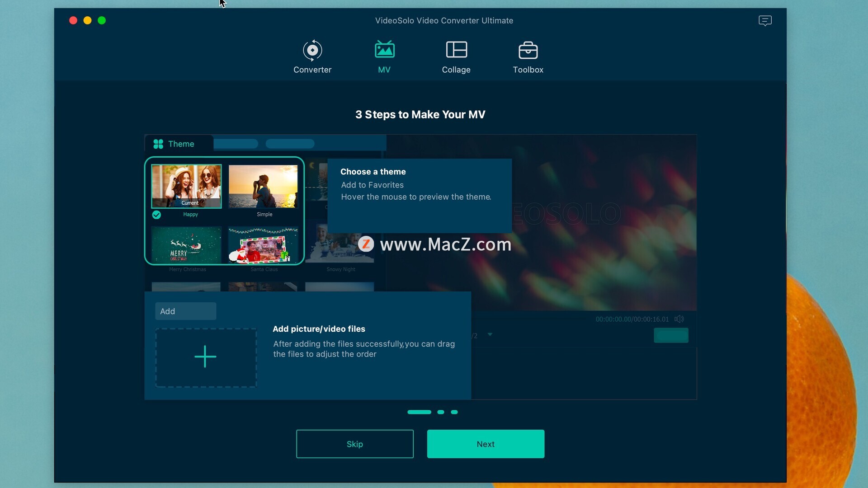Open the Toolbox briefcase icon

(528, 50)
